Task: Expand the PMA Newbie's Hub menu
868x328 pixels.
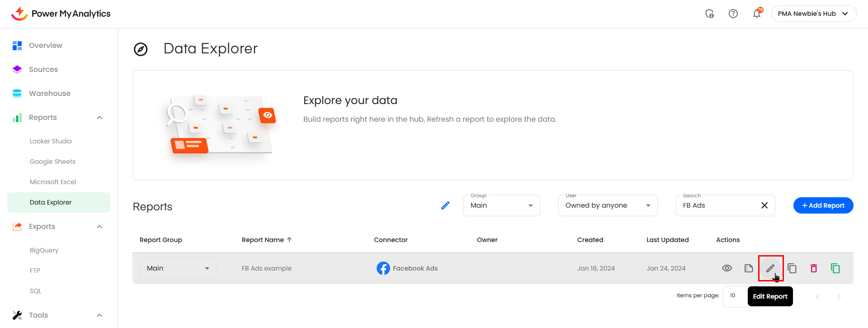Action: tap(813, 14)
